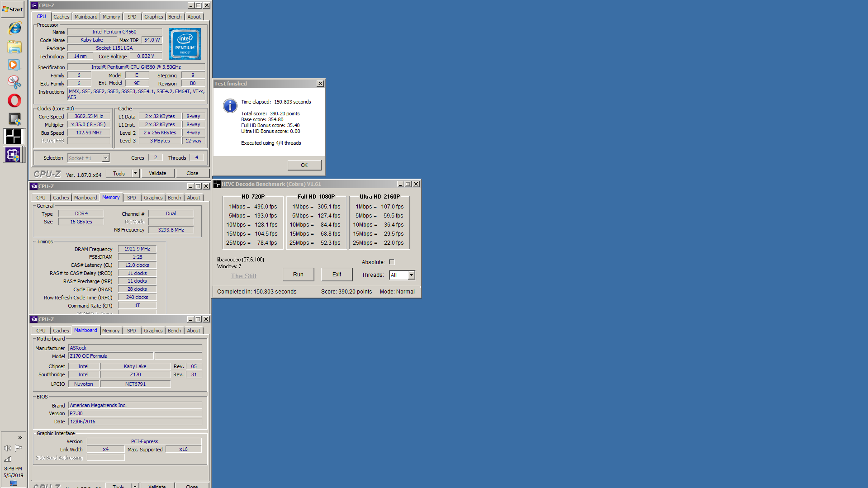Open Snipping Tool scissors icon
This screenshot has width=868, height=488.
pos(14,82)
